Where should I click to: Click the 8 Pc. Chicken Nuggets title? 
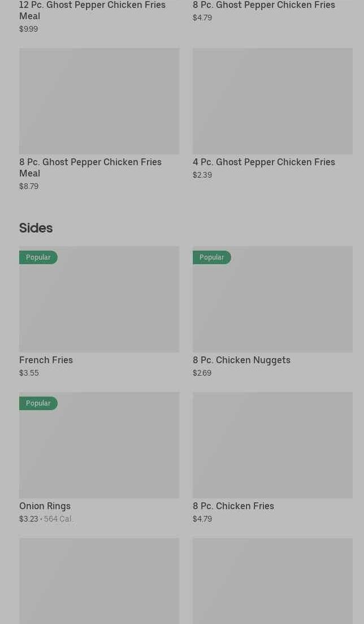click(241, 360)
